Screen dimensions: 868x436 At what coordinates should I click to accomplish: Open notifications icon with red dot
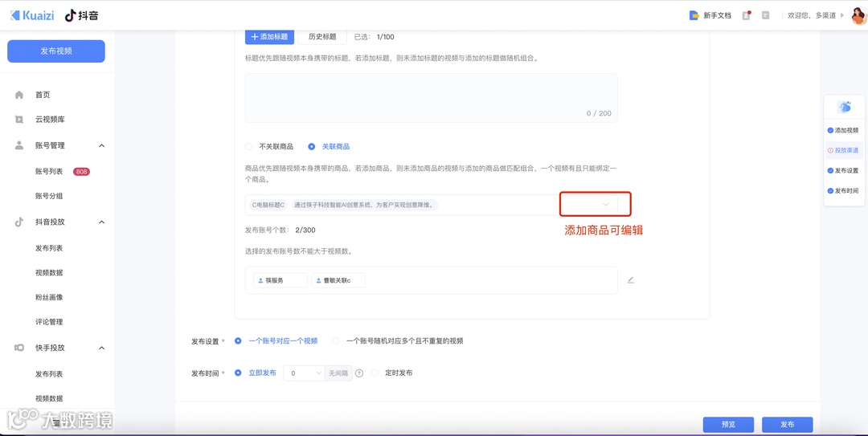pos(746,15)
